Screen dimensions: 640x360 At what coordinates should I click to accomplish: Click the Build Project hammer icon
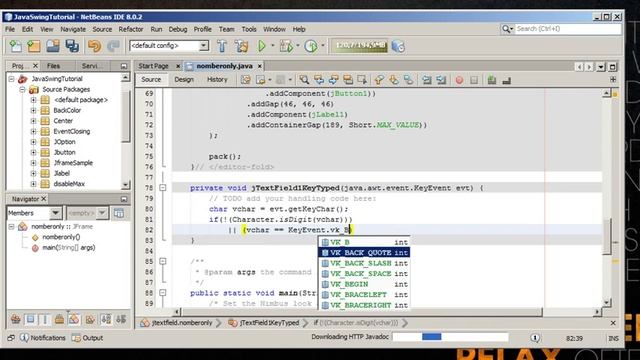222,46
